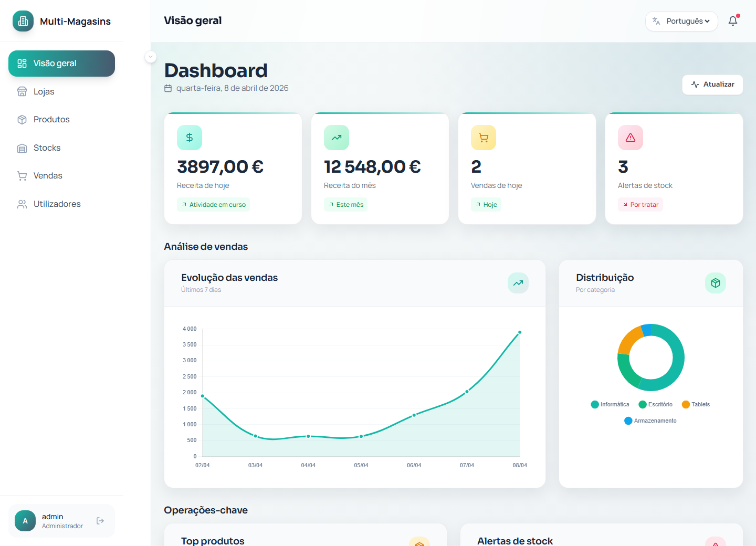Click the Informática legend dot
This screenshot has width=756, height=546.
tap(594, 404)
